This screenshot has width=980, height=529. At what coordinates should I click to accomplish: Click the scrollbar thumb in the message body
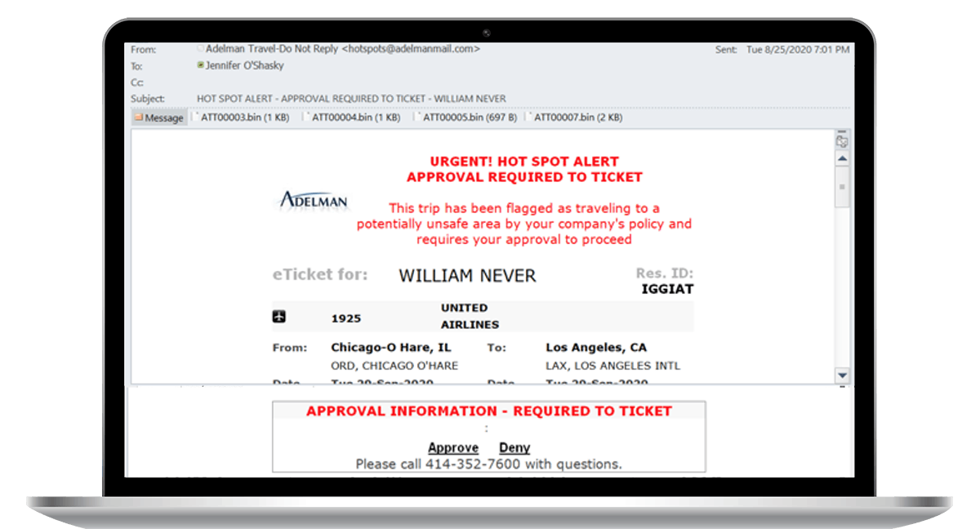point(842,187)
